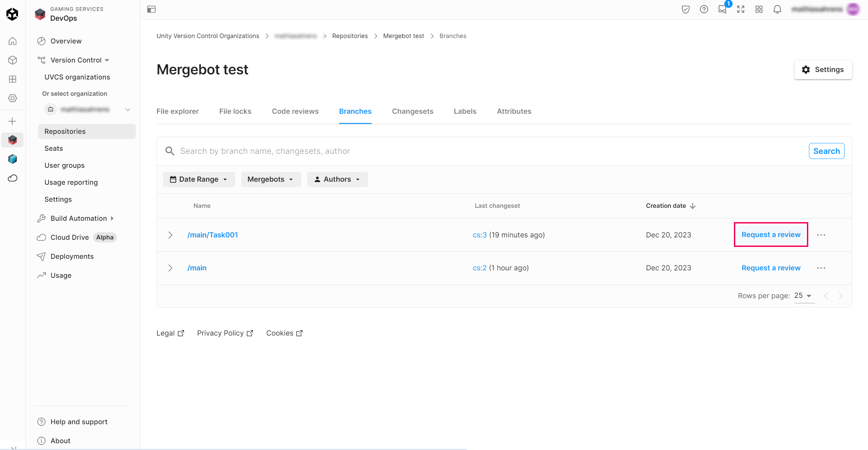Click the cloud icon in left rail
This screenshot has height=450, width=868.
[x=13, y=178]
